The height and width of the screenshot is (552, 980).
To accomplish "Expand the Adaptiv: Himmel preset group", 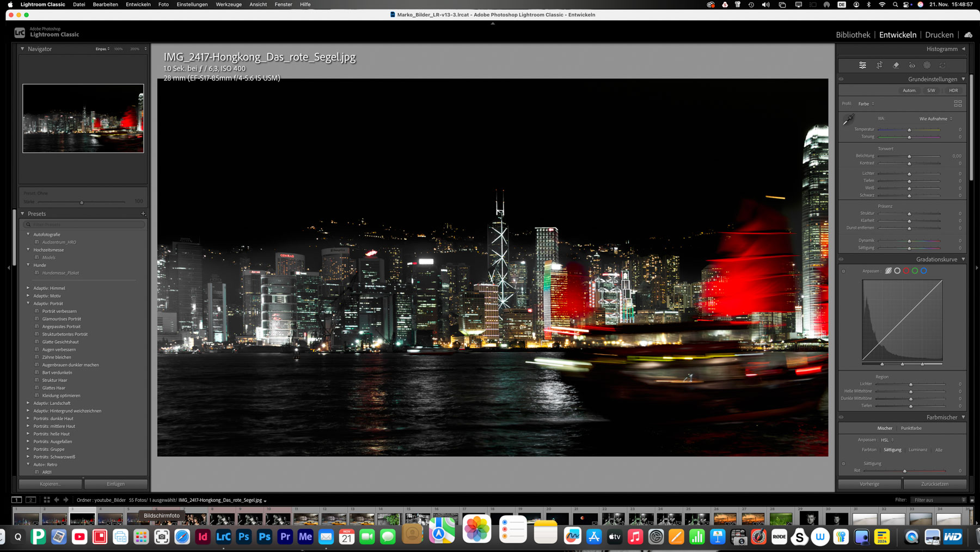I will point(28,288).
